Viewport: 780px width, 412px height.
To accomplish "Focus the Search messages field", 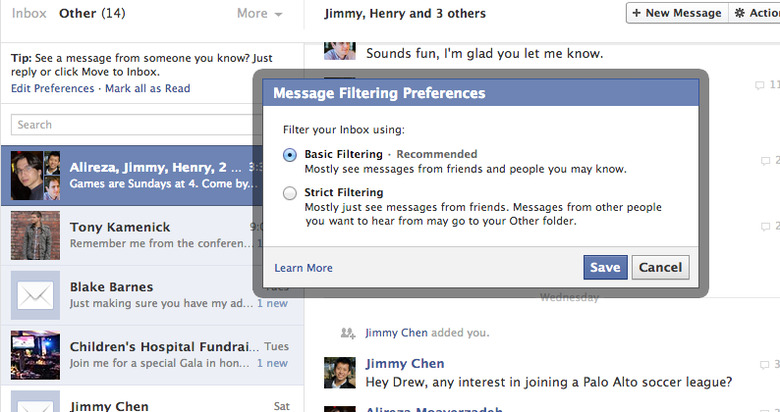I will (137, 124).
